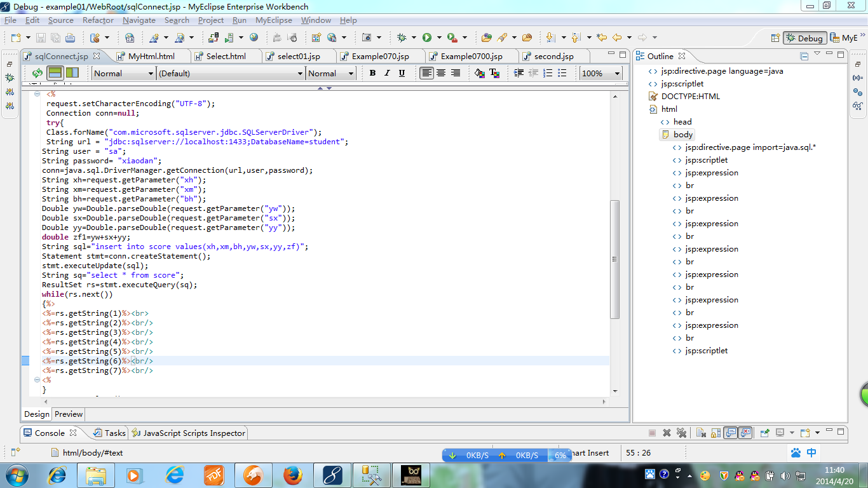Switch to the Select.html editor tab

(225, 57)
